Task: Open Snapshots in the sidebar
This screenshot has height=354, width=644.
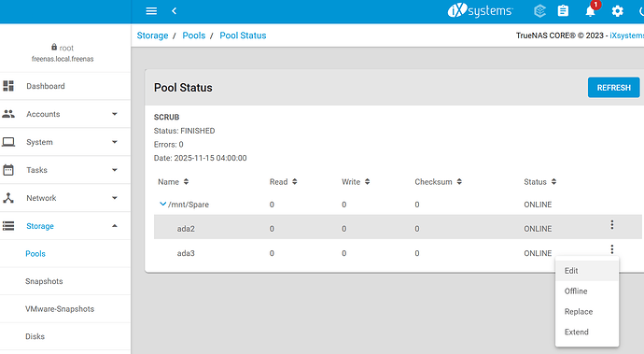Action: [44, 281]
